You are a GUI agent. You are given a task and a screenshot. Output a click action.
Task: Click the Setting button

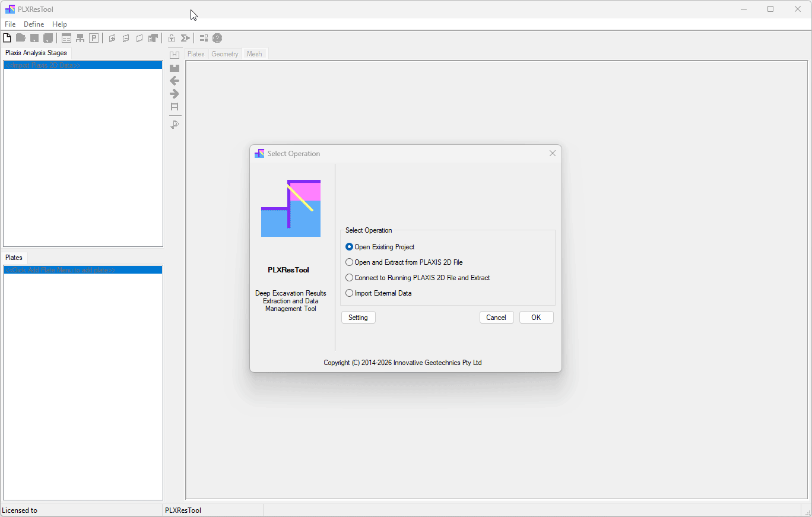[x=359, y=318]
